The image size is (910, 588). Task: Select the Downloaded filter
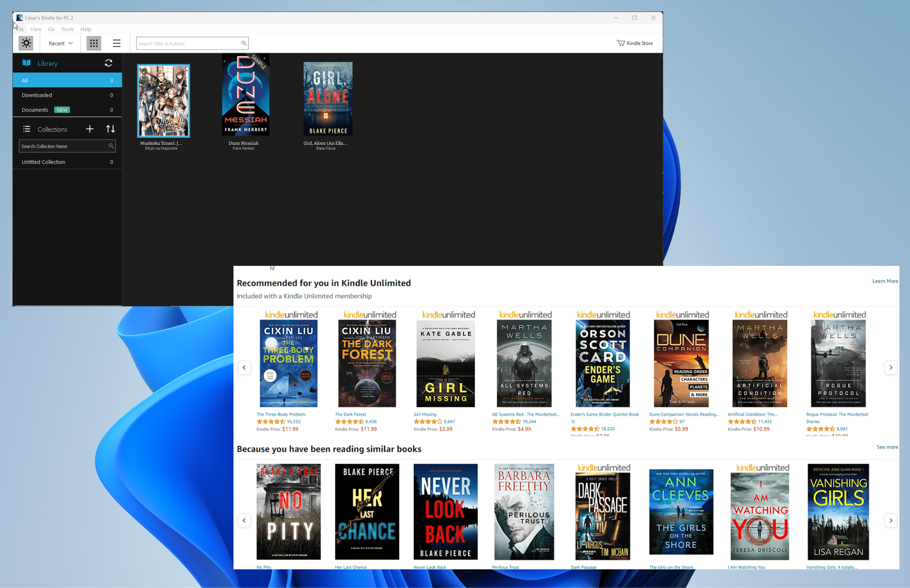[x=67, y=95]
